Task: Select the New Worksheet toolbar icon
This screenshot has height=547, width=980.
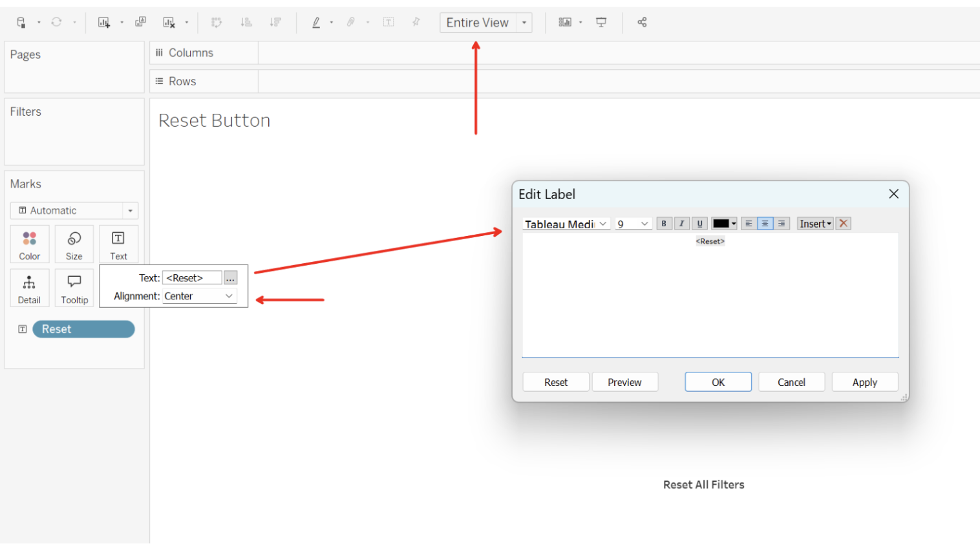Action: pyautogui.click(x=103, y=21)
